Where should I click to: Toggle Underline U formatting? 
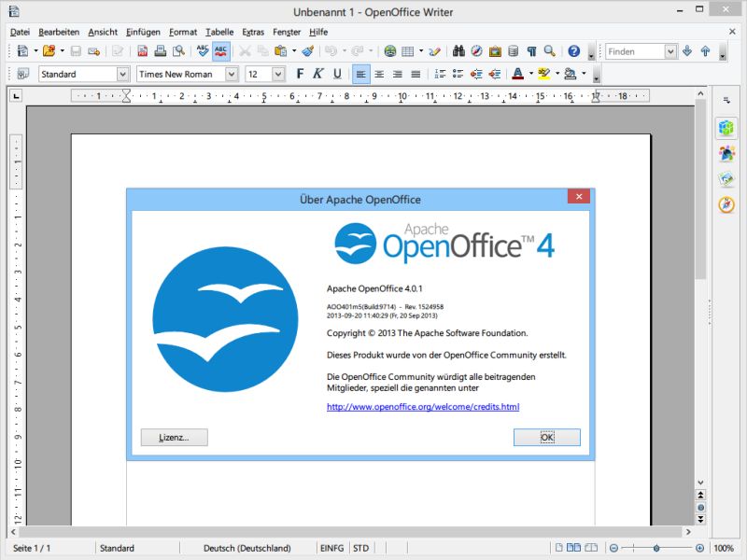tap(337, 74)
